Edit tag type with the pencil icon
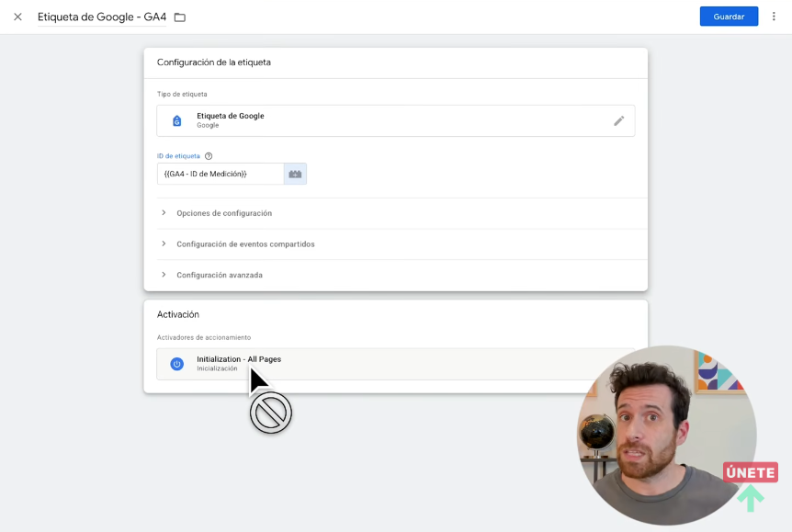 click(618, 120)
